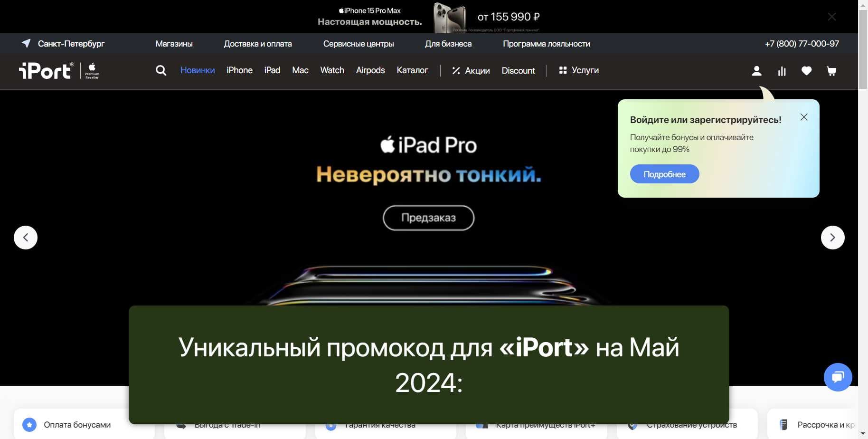Open the Санкт-Петербург city selector
Image resolution: width=868 pixels, height=439 pixels.
click(x=71, y=43)
